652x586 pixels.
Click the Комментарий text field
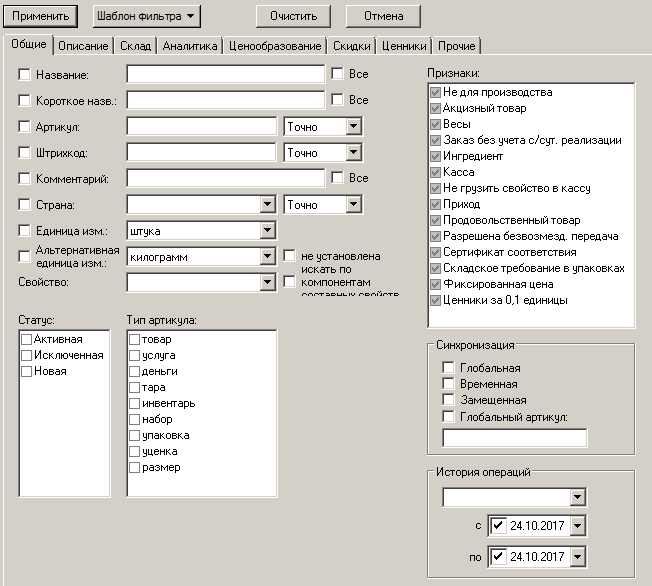225,178
